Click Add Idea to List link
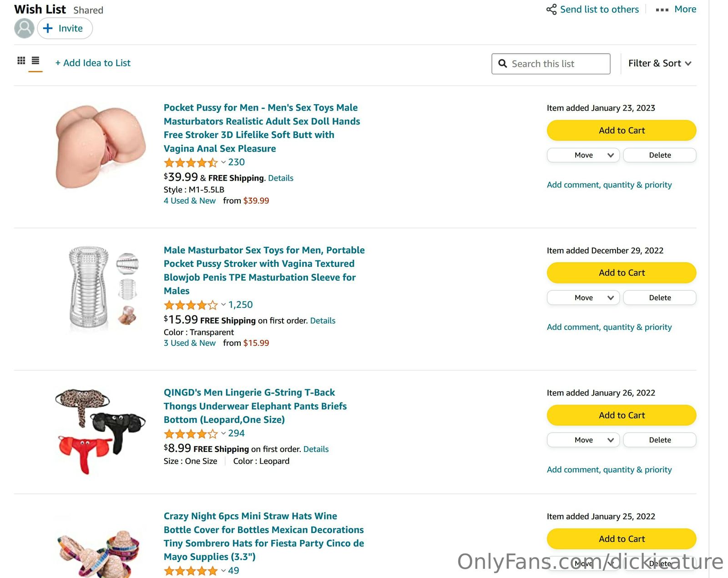This screenshot has height=578, width=728. click(93, 63)
